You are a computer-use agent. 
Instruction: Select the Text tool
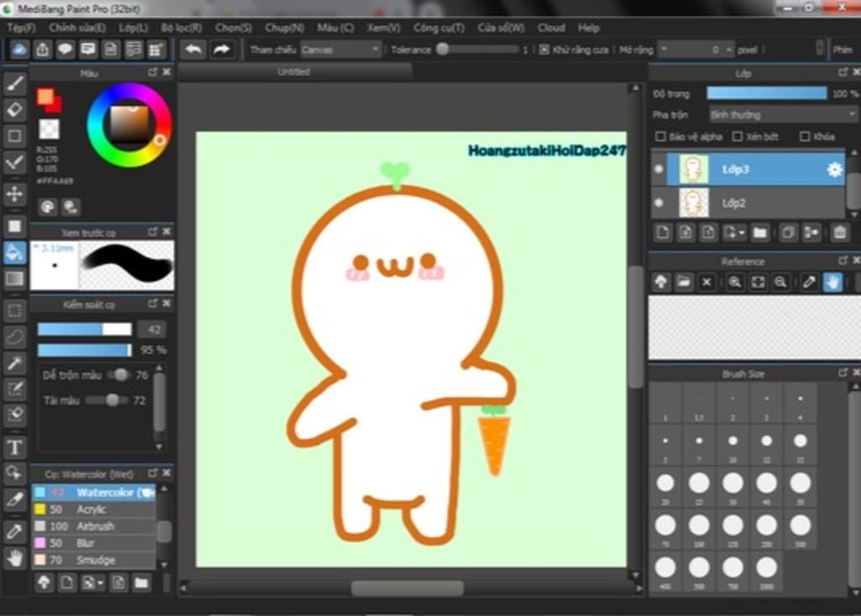point(15,447)
